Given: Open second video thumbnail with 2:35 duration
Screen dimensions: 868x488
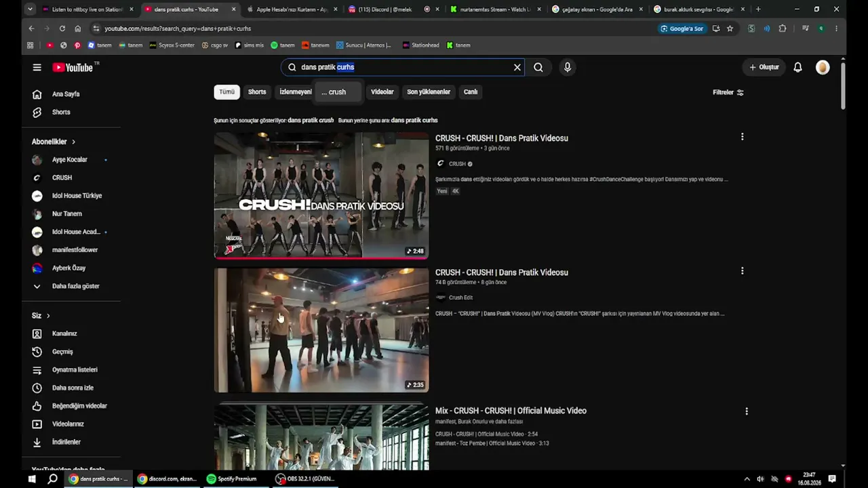Looking at the screenshot, I should point(321,330).
